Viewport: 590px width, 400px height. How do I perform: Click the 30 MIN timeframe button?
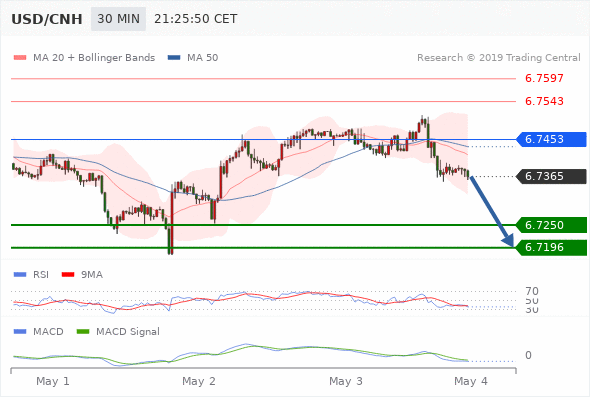coord(118,19)
